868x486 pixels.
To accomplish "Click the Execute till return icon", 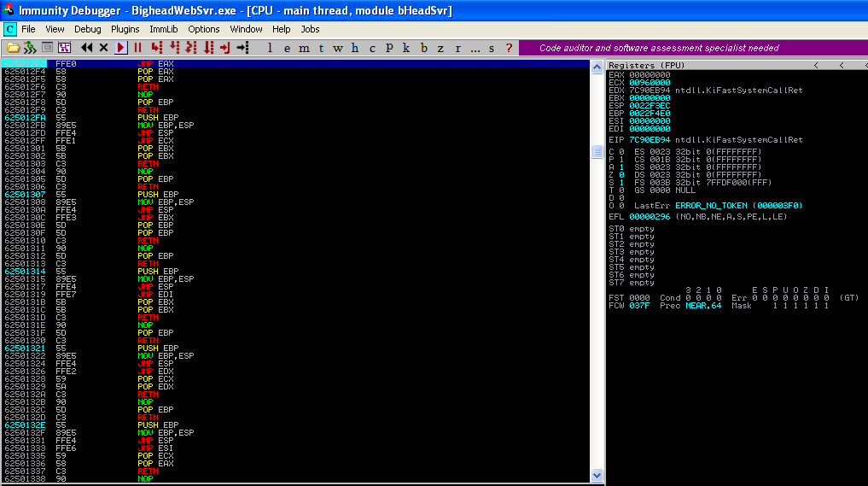I will [225, 48].
